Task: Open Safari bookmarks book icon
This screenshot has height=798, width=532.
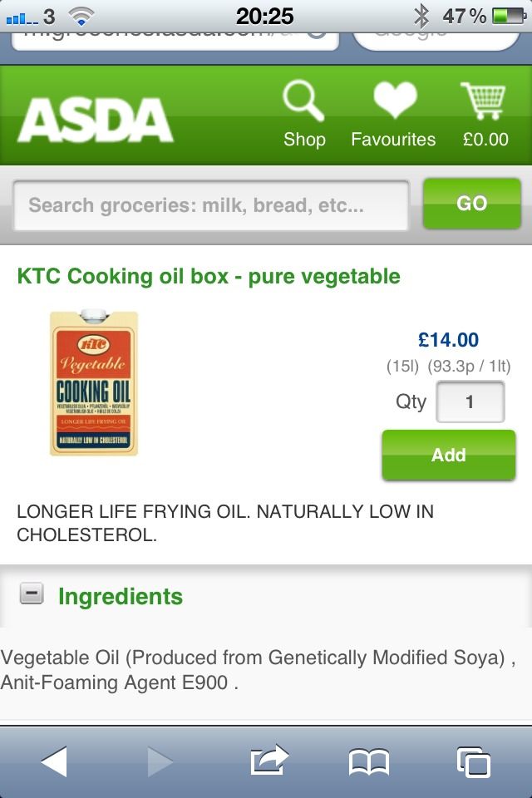Action: click(368, 762)
